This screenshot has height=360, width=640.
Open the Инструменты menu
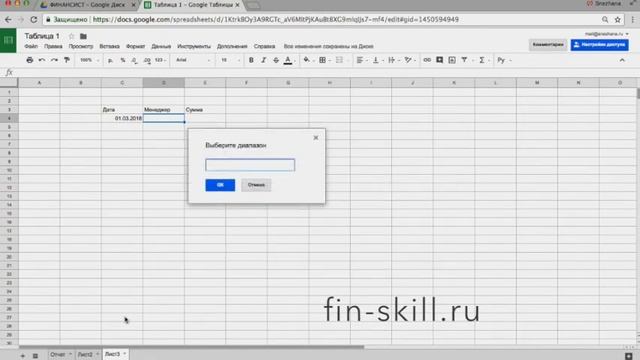tap(194, 46)
